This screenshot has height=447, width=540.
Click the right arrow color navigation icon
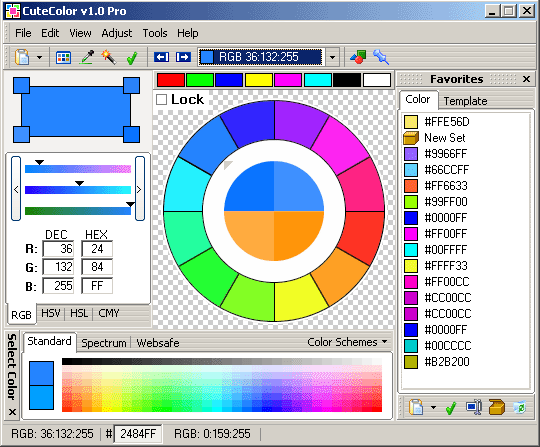pyautogui.click(x=183, y=57)
